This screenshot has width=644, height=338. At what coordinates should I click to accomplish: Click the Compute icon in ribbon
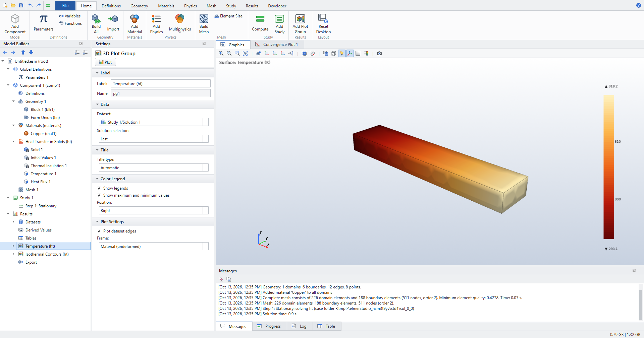coord(260,23)
